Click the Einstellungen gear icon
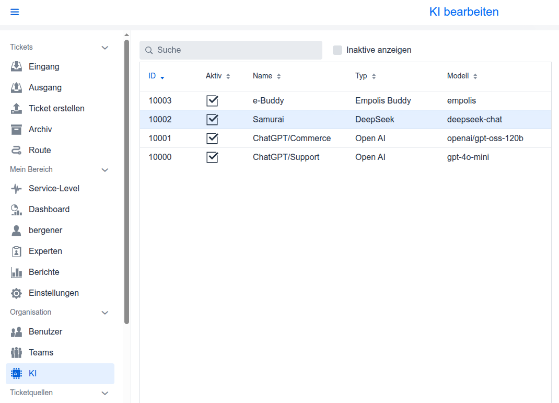This screenshot has width=559, height=403. point(16,293)
